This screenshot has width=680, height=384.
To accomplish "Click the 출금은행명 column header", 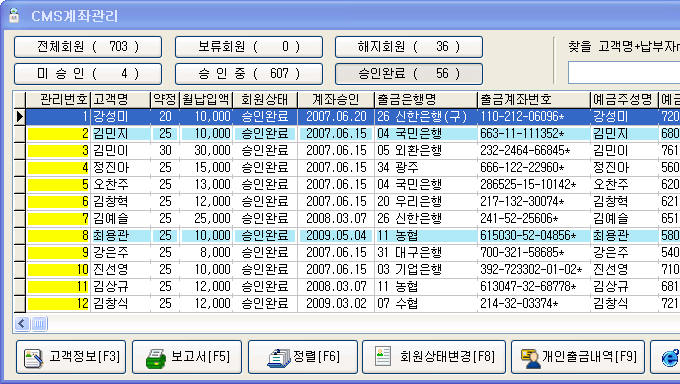I will point(425,100).
